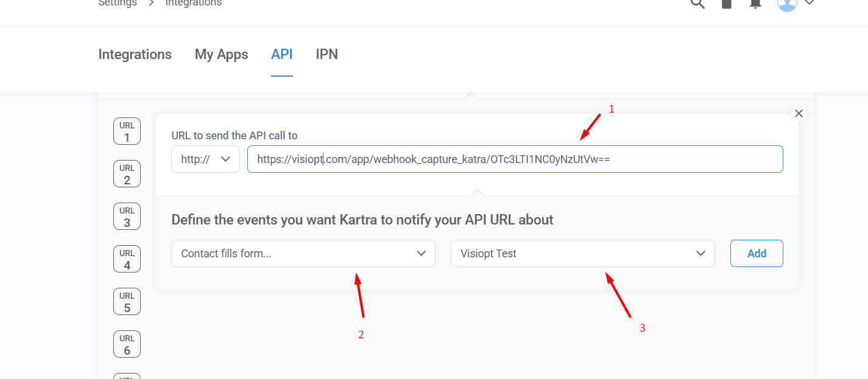This screenshot has height=379, width=868.
Task: Switch to the My Apps tab
Action: (221, 54)
